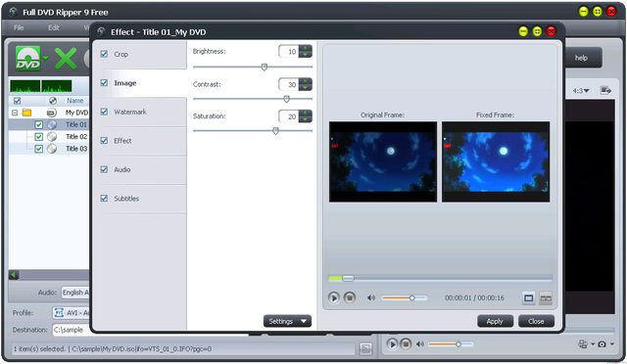
Task: Open the File menu
Action: (19, 27)
